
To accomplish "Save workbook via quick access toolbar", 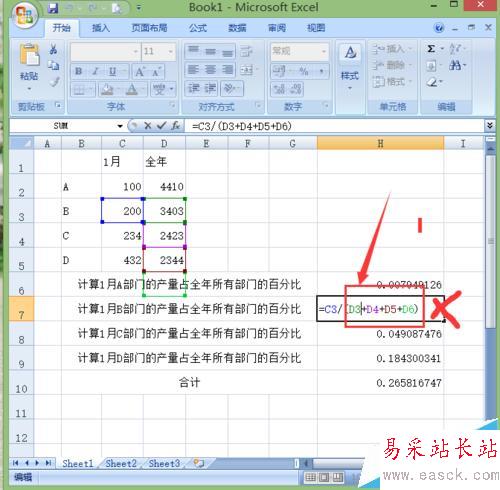I will click(x=53, y=8).
